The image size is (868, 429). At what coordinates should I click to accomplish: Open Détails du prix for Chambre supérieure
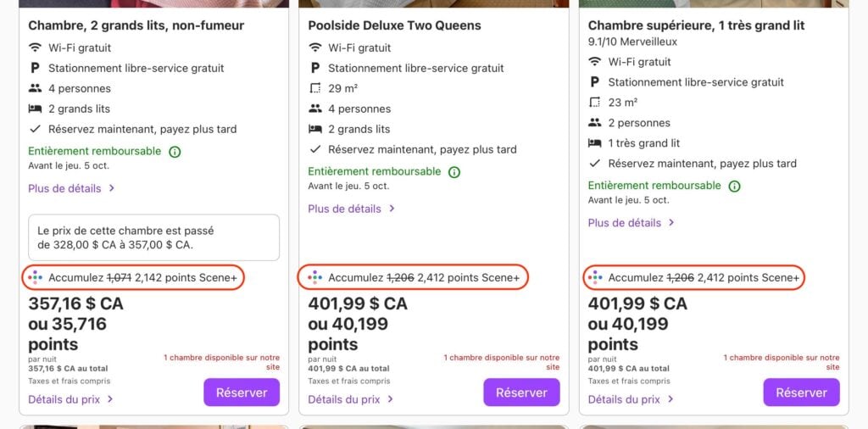click(x=630, y=399)
